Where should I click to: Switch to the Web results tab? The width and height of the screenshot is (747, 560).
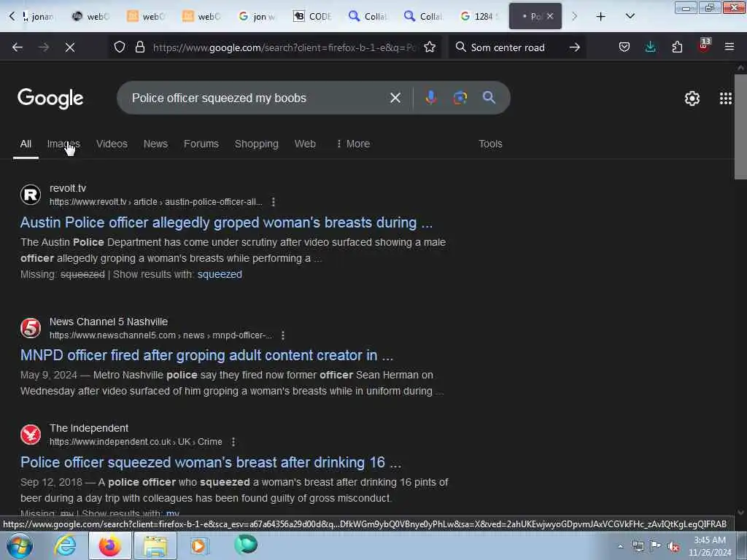[x=305, y=144]
